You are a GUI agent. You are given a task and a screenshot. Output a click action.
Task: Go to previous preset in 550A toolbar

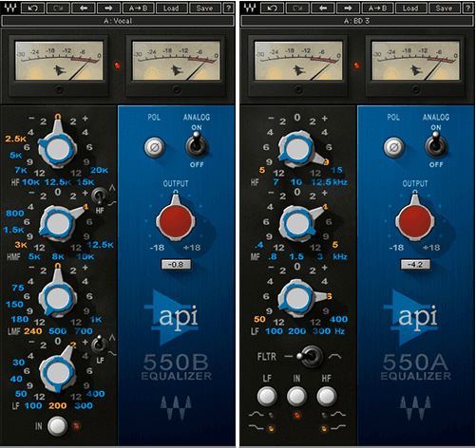pos(323,8)
